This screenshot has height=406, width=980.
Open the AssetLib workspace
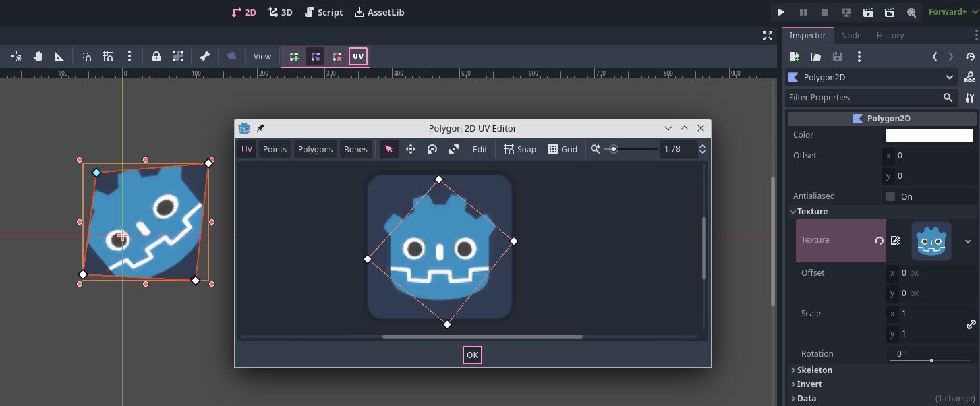380,12
